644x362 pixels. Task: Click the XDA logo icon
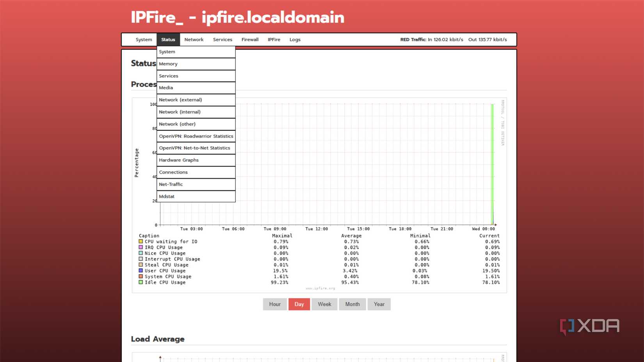click(x=567, y=326)
